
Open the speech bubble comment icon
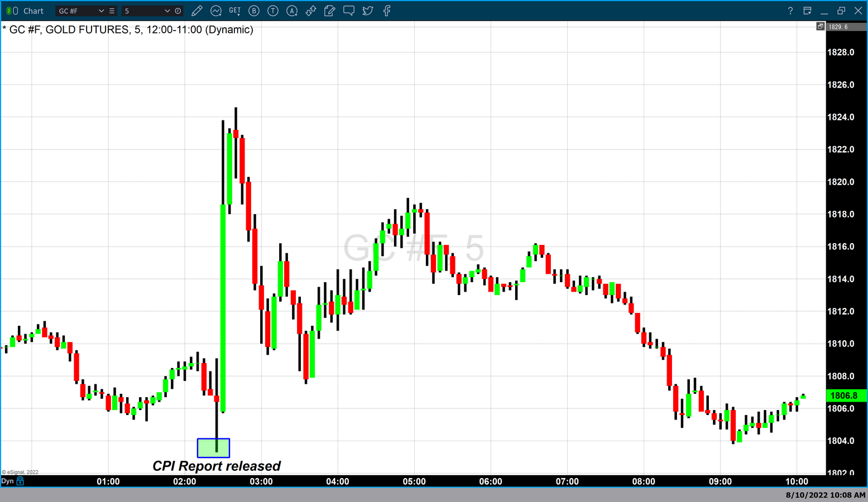tap(349, 11)
